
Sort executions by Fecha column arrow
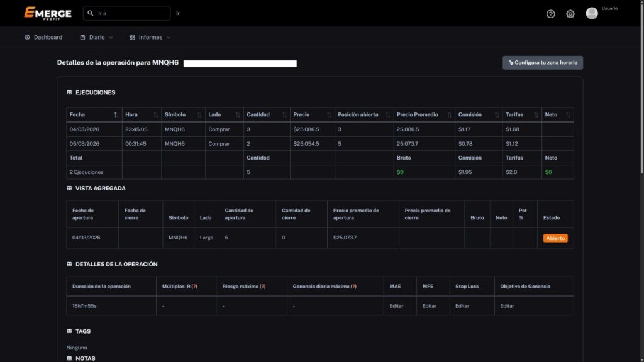coord(116,115)
